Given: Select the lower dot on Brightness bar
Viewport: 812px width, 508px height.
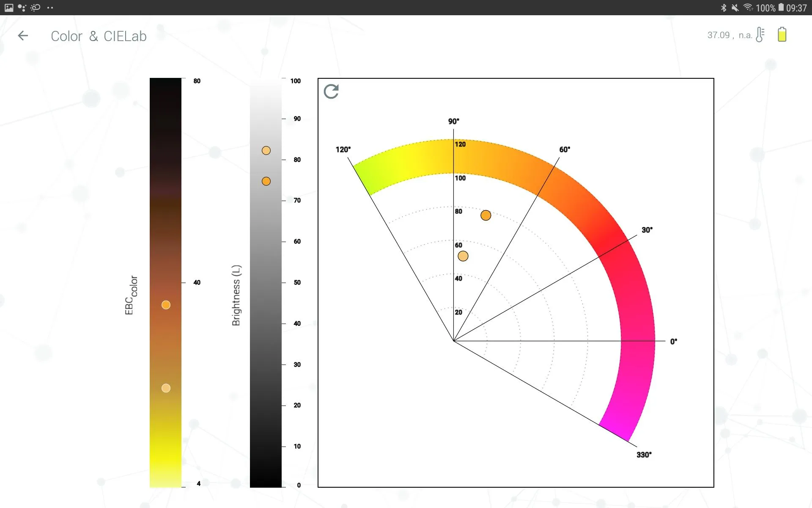Looking at the screenshot, I should coord(266,181).
